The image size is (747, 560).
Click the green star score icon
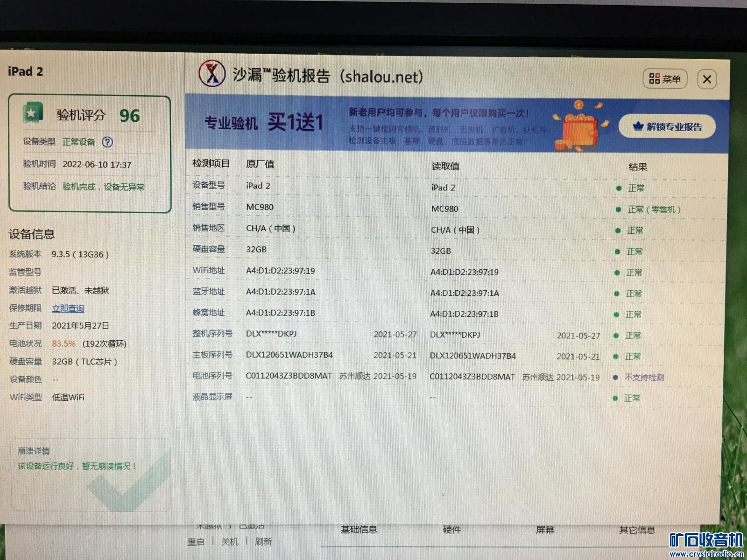33,113
